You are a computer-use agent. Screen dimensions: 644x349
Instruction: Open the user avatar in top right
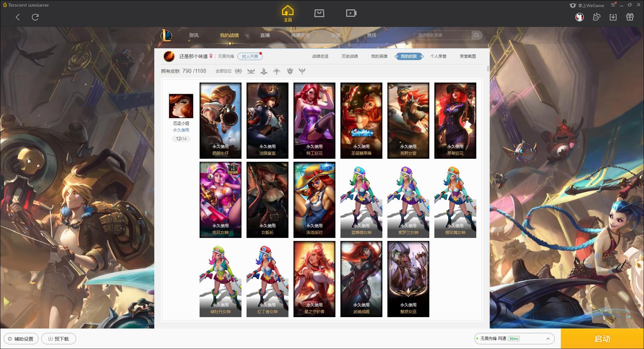[580, 17]
